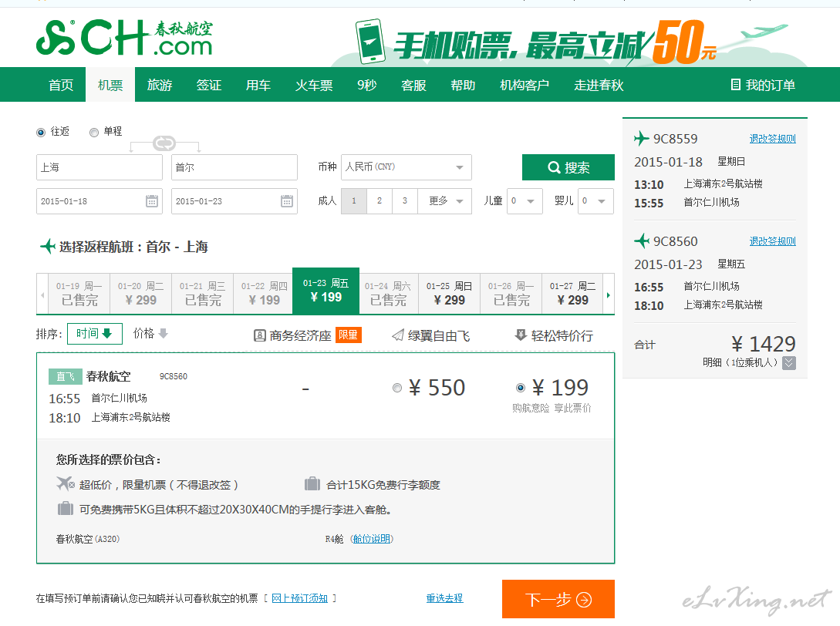Click the 上海 departure city field
The width and height of the screenshot is (840, 626).
(99, 167)
